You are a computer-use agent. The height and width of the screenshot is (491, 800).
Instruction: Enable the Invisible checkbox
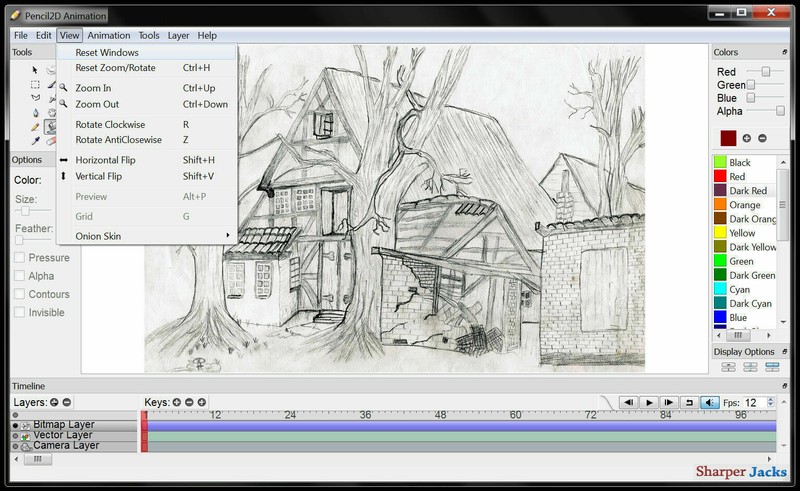(20, 312)
